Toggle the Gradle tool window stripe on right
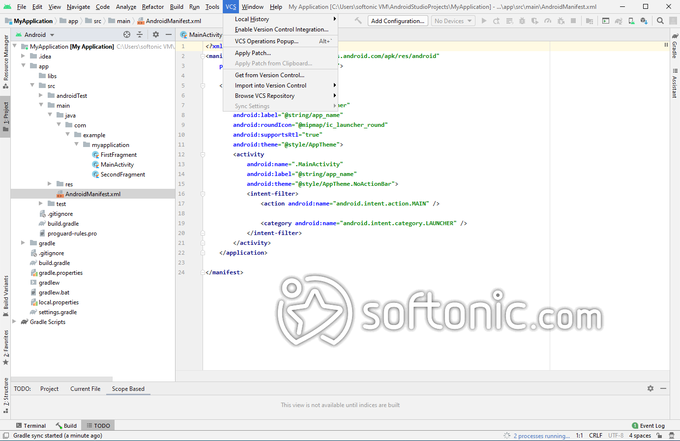Image resolution: width=680 pixels, height=441 pixels. click(675, 46)
